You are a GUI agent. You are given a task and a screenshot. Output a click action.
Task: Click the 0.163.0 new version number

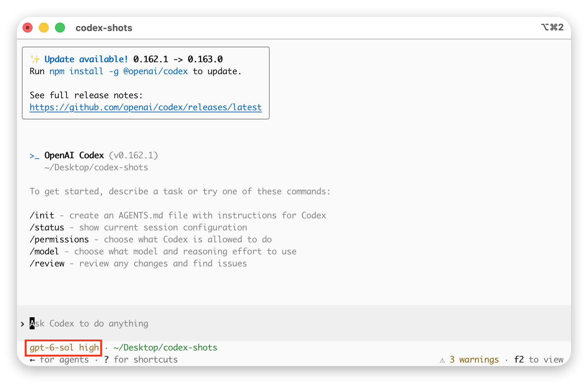(x=205, y=59)
